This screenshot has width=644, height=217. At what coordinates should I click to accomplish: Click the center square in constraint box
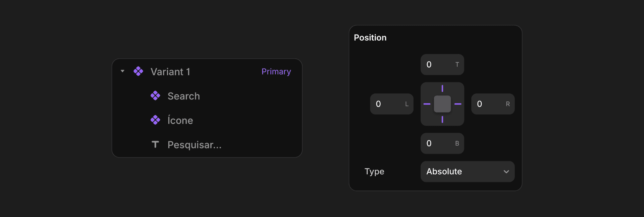coord(442,104)
